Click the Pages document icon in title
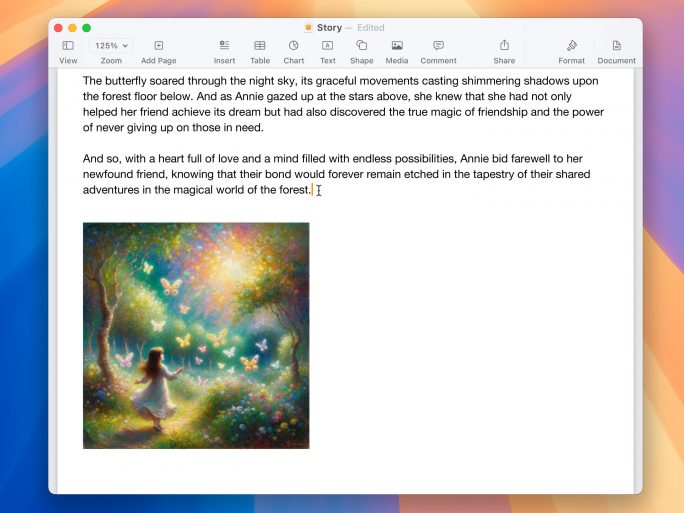Screen dimensions: 684x513 308,28
